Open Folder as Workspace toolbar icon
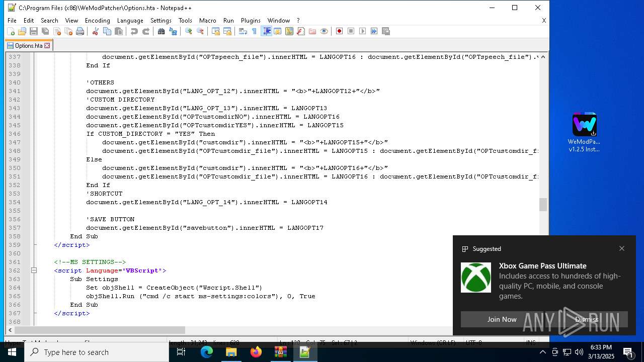644x362 pixels. [x=312, y=31]
